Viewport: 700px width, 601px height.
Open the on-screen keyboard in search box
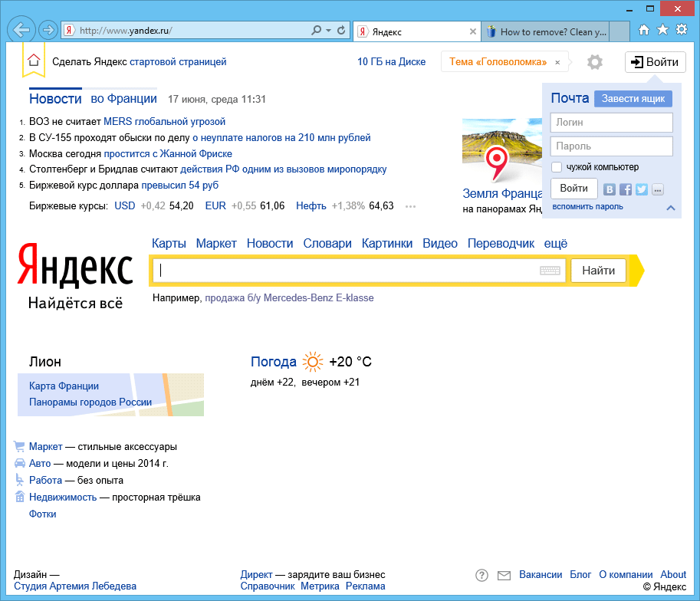550,271
